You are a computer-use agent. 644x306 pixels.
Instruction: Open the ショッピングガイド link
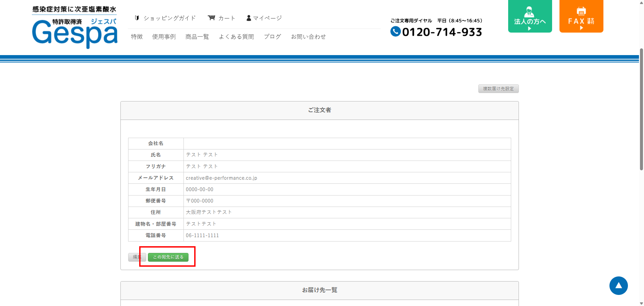click(x=165, y=18)
